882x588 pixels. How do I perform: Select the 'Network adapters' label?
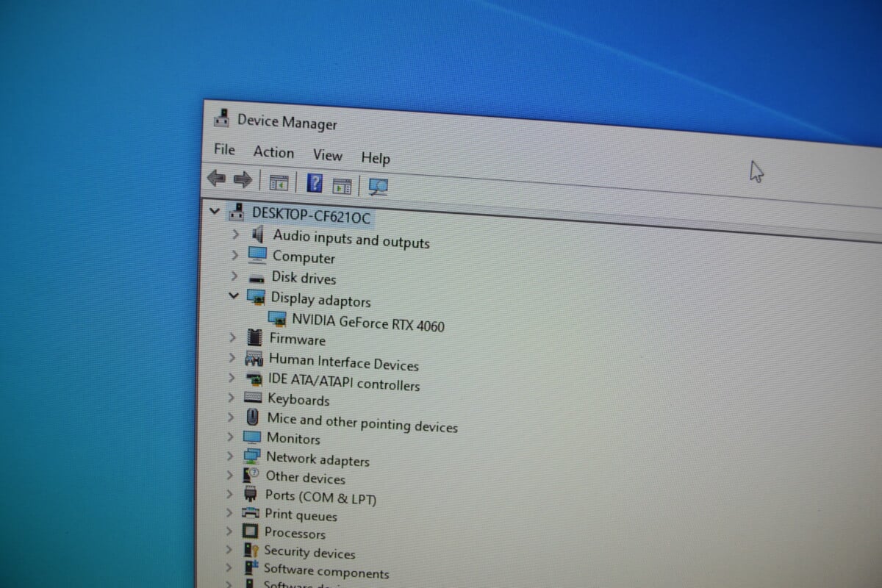point(318,459)
